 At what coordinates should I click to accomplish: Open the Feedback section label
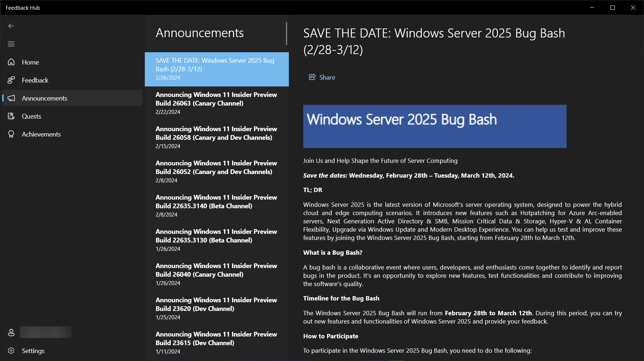click(35, 80)
